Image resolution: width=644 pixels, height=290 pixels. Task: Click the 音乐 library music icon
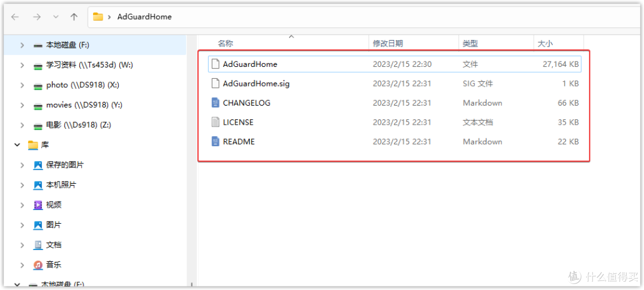38,265
